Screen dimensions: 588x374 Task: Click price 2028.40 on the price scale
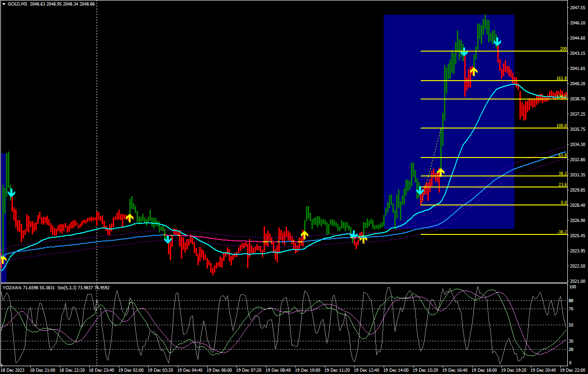[577, 205]
